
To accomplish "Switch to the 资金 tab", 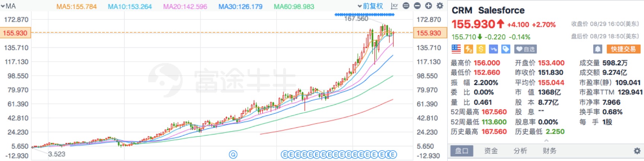I will coord(491,151).
